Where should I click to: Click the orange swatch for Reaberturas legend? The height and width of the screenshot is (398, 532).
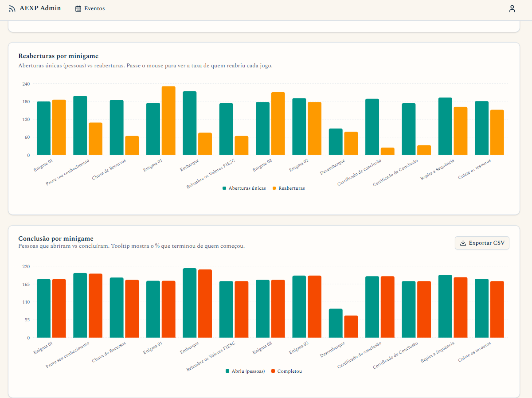(274, 188)
